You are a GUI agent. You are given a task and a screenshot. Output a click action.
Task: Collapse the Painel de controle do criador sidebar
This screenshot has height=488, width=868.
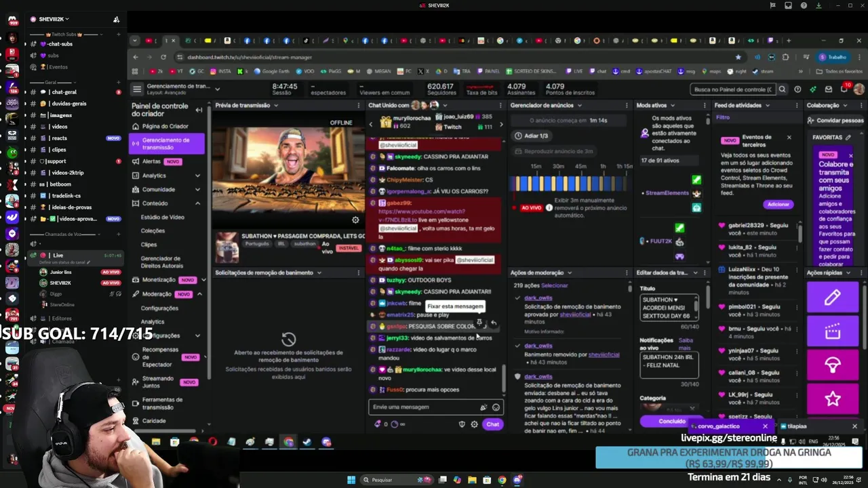tap(199, 110)
